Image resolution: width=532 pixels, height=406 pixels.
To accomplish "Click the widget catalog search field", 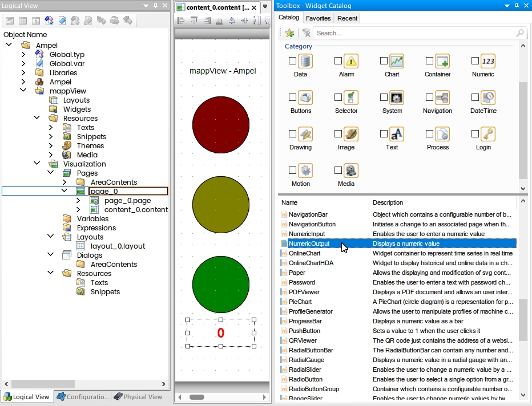I will (416, 33).
